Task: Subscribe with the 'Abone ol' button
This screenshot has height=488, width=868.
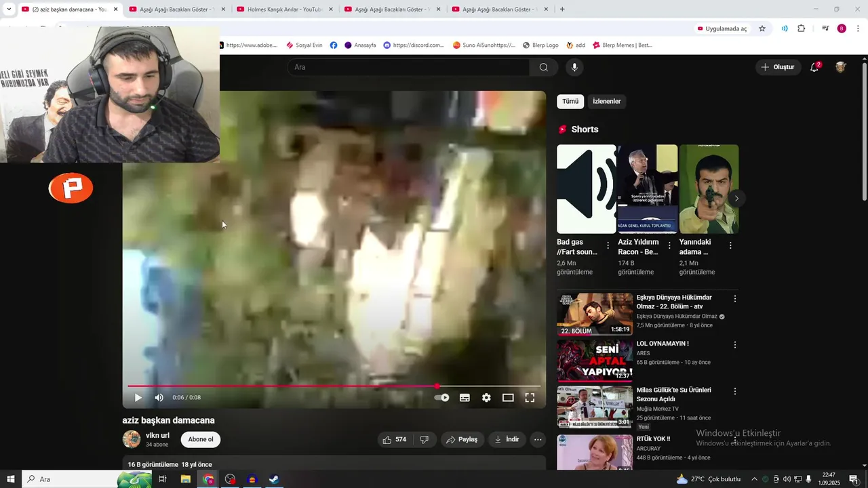Action: pos(201,440)
